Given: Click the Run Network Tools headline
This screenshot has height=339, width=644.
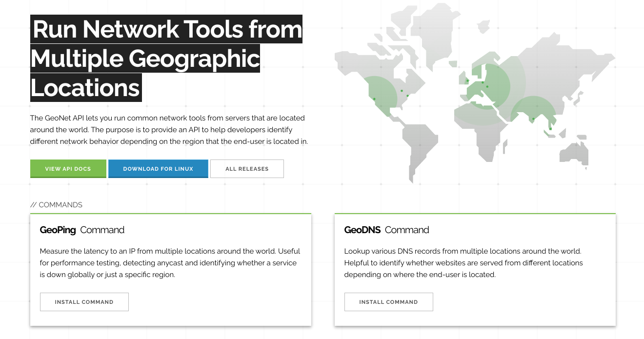Looking at the screenshot, I should pos(166,59).
